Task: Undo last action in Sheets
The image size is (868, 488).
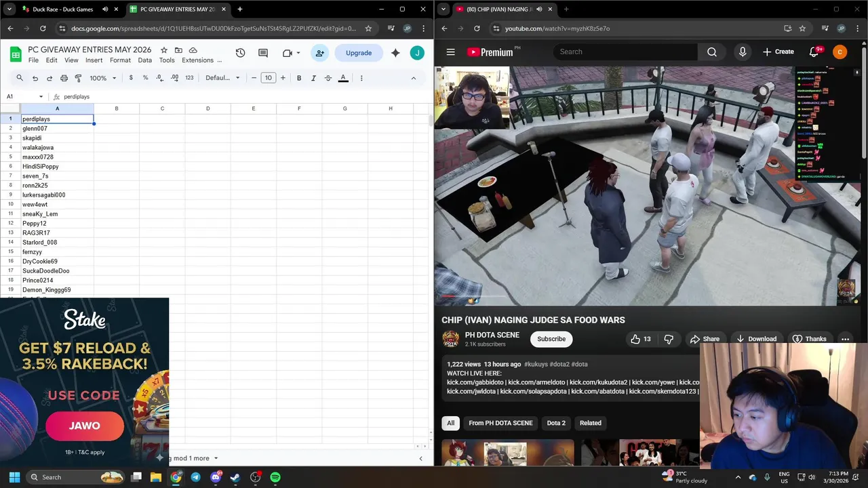Action: (x=35, y=78)
